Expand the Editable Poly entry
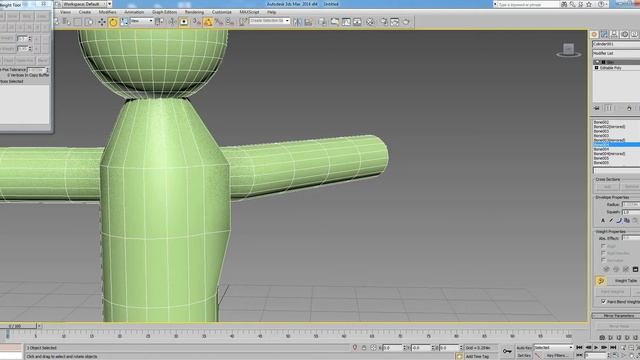The width and height of the screenshot is (640, 360). click(x=596, y=68)
